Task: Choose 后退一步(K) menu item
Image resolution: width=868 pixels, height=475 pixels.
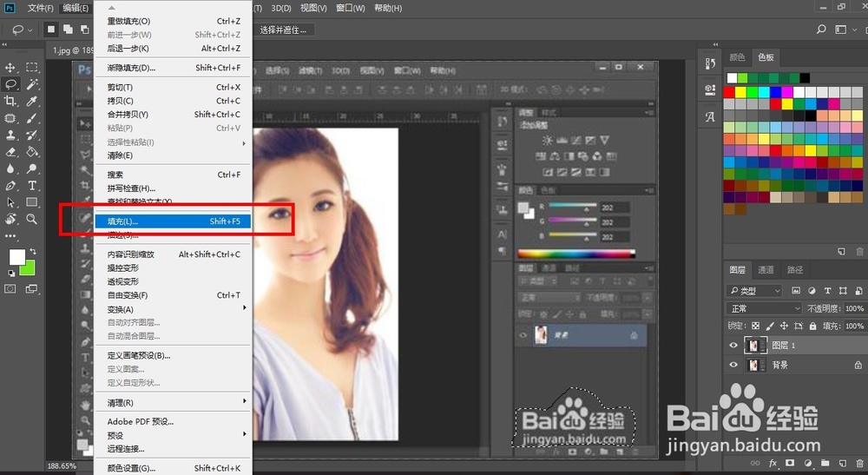Action: pos(174,48)
